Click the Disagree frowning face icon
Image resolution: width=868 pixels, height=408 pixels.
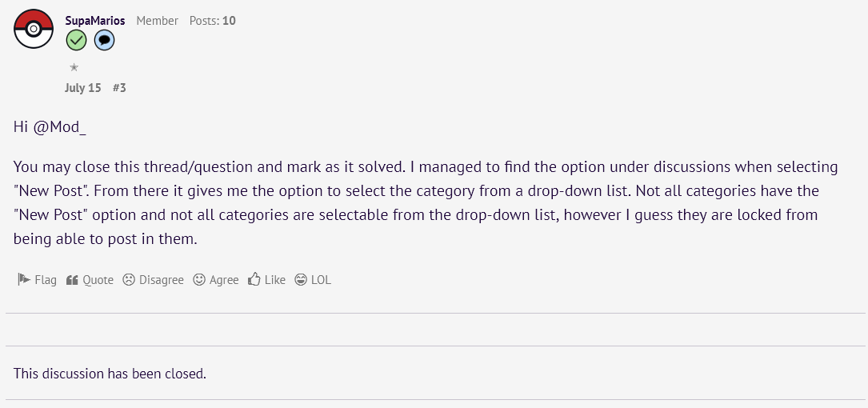(x=129, y=280)
